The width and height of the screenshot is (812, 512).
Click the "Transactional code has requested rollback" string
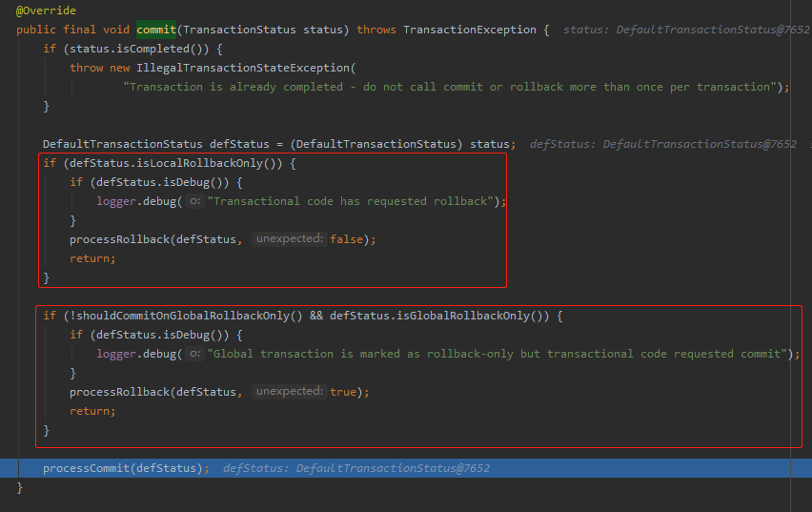350,201
